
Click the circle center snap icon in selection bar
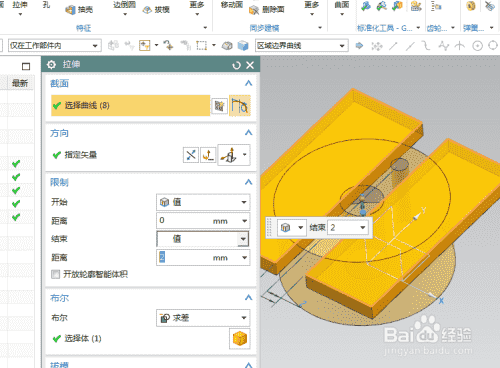click(x=477, y=46)
